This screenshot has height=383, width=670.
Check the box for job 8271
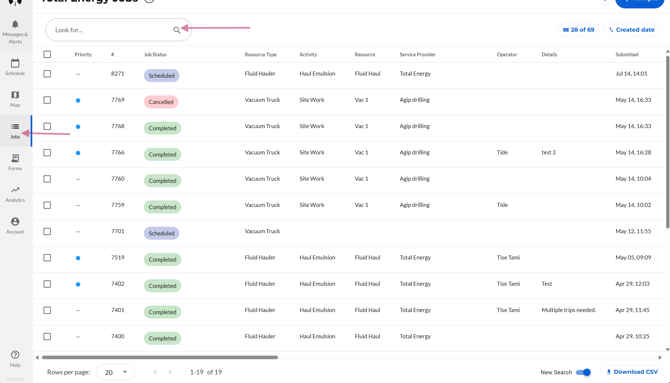(47, 74)
